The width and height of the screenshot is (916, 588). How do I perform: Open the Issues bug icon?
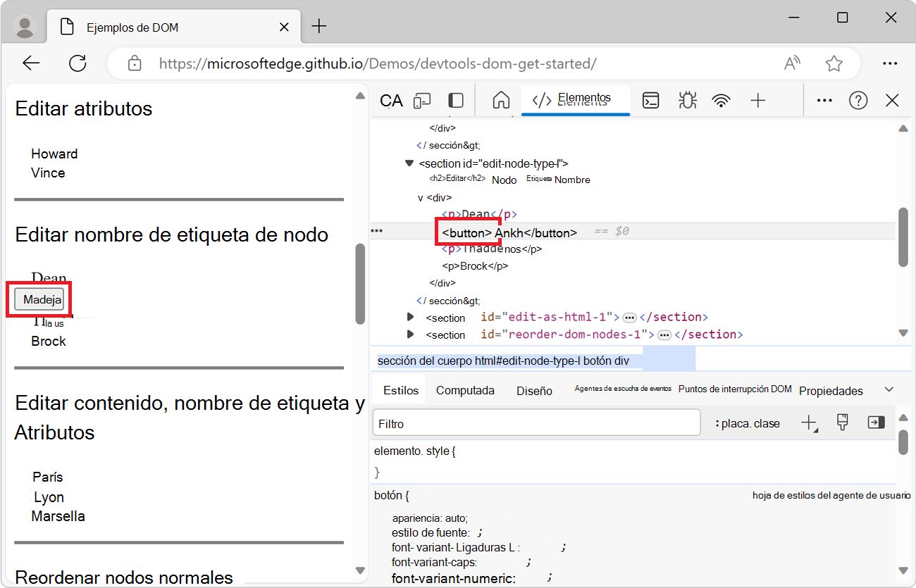tap(687, 100)
